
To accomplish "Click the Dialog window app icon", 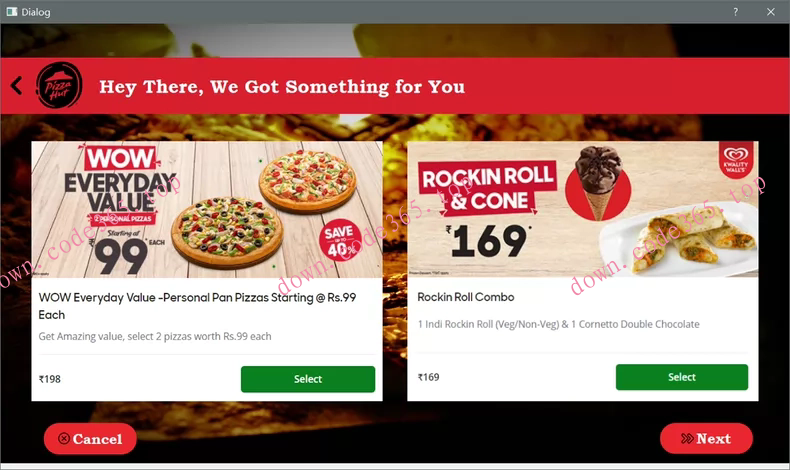I will click(x=12, y=12).
